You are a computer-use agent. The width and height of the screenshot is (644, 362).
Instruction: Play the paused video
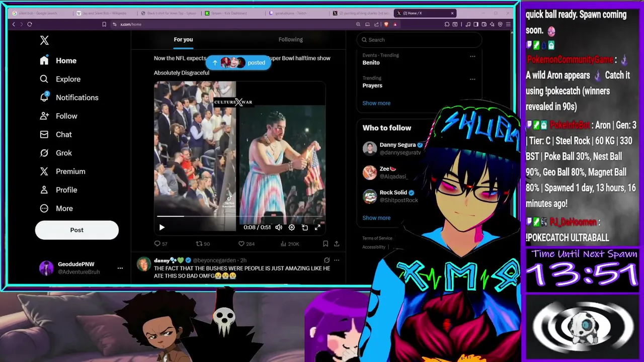point(162,227)
